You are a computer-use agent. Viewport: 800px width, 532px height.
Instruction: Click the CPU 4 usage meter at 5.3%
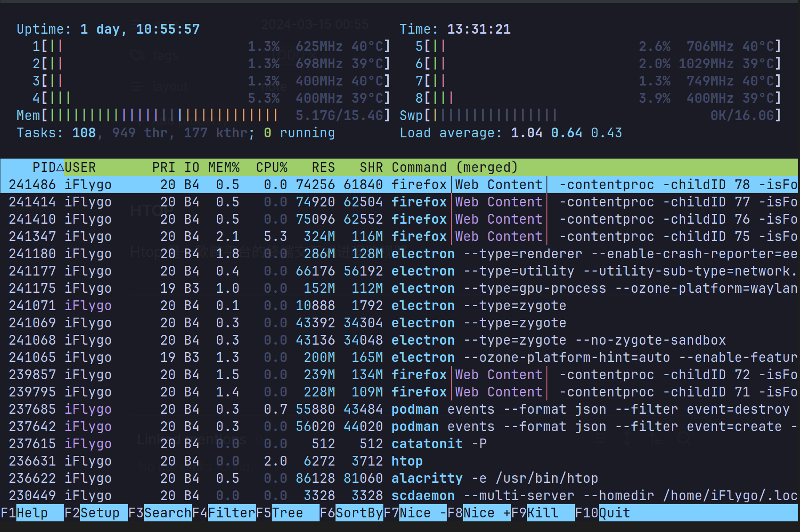[x=211, y=98]
